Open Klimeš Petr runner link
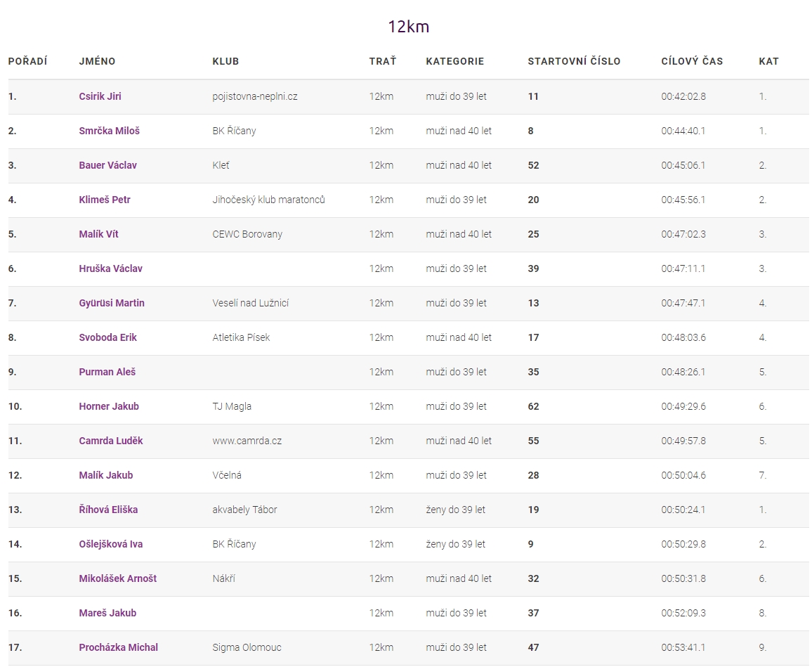Image resolution: width=812 pixels, height=667 pixels. 105,200
